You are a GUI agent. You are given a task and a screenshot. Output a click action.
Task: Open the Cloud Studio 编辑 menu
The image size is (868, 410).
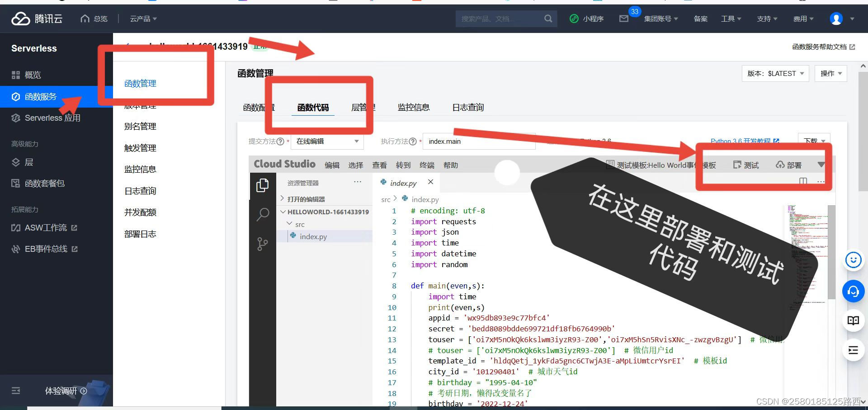pos(332,165)
